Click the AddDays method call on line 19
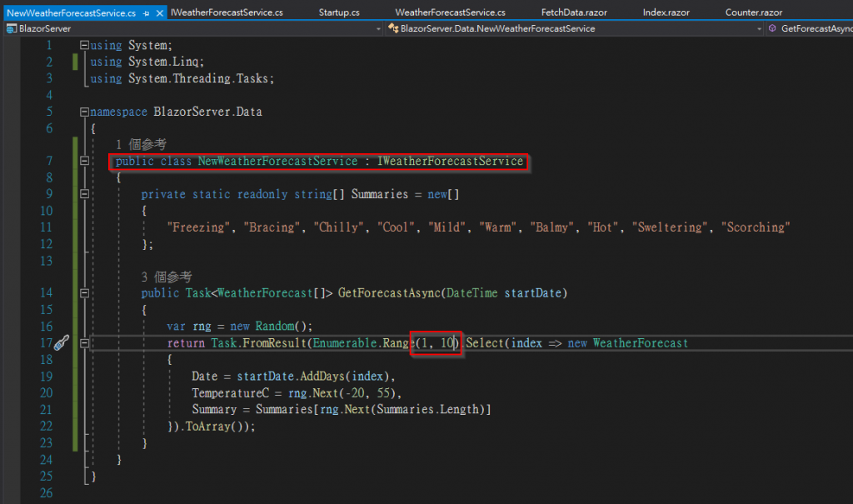Viewport: 853px width, 504px height. pyautogui.click(x=322, y=376)
